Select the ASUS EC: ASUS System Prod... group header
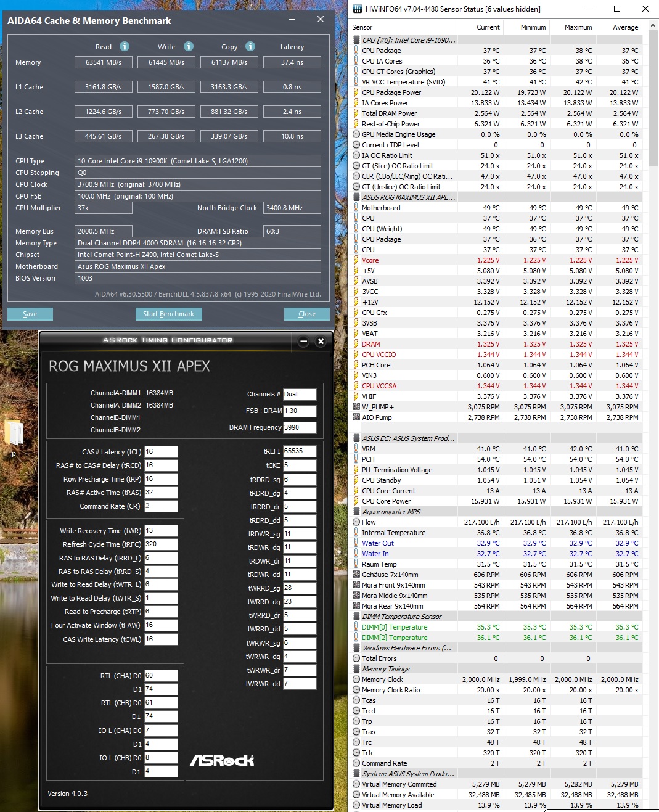The height and width of the screenshot is (812, 659). pos(498,438)
